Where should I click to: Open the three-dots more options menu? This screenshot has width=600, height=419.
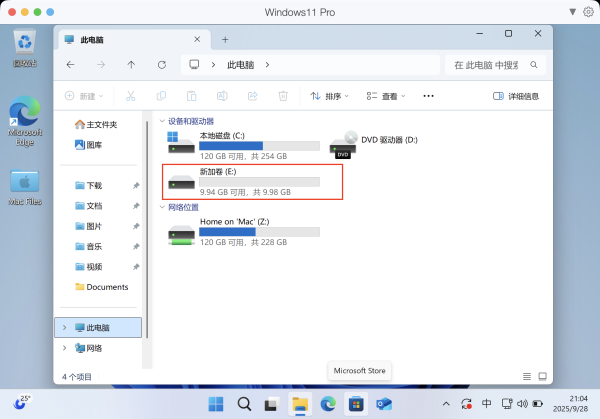click(x=428, y=97)
